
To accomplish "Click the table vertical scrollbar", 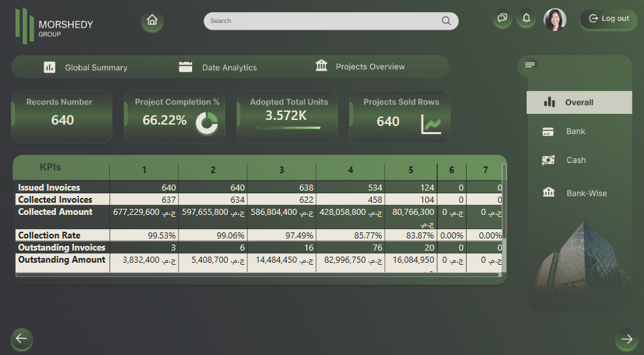I will [x=504, y=201].
